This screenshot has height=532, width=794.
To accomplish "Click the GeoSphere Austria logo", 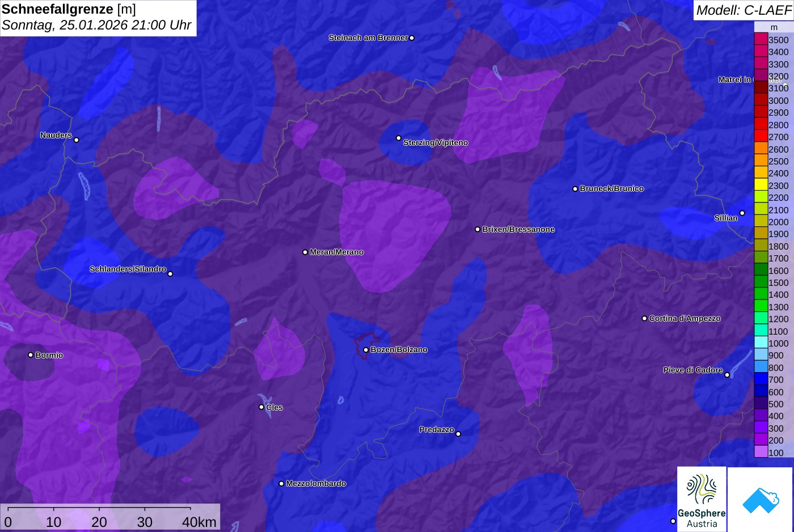I will tap(702, 499).
